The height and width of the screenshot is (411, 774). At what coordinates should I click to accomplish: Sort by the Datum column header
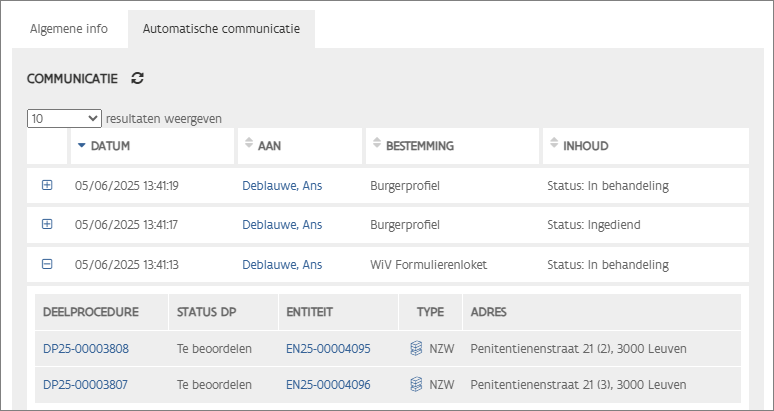[110, 146]
